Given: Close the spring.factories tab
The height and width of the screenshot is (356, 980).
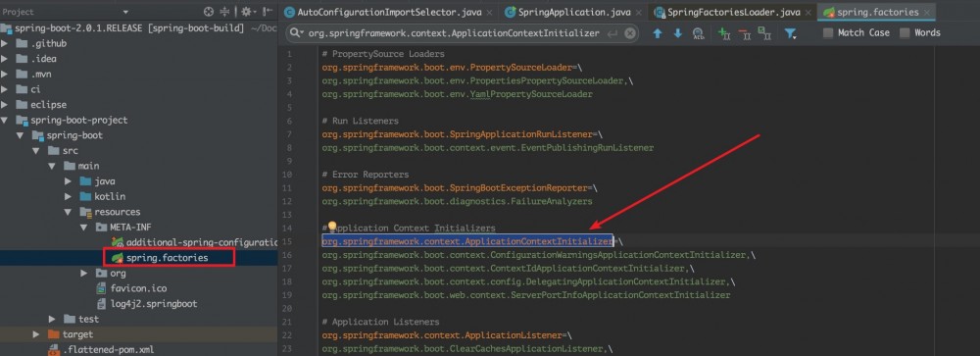Looking at the screenshot, I should [926, 13].
